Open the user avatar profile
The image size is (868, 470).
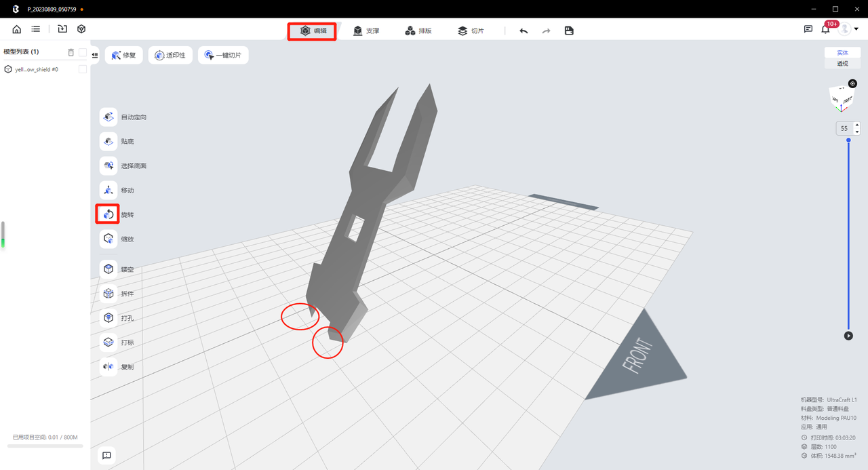tap(844, 29)
